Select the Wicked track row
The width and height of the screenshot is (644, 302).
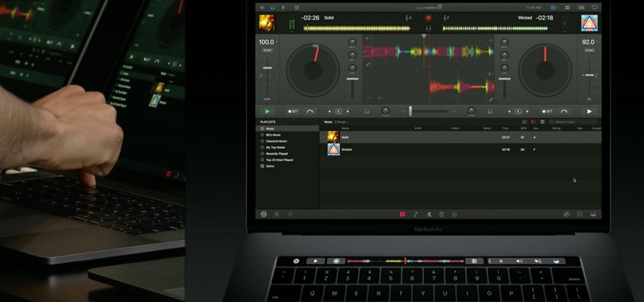461,149
